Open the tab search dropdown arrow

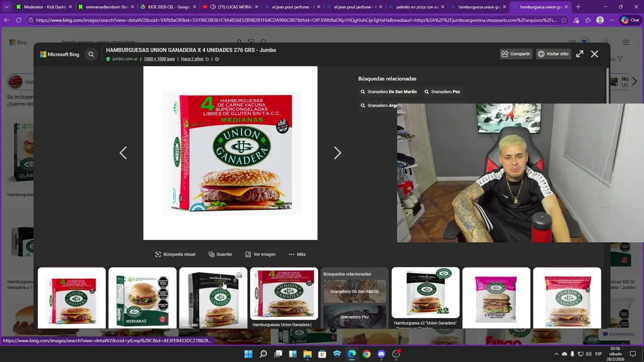pyautogui.click(x=6, y=7)
